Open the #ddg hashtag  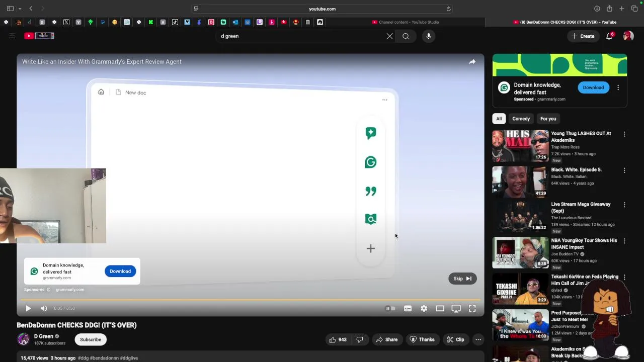pos(83,358)
